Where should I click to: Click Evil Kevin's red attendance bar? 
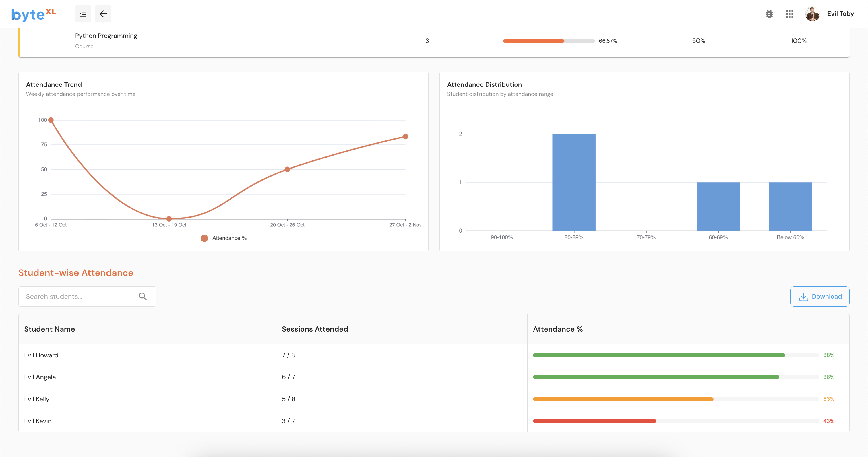click(594, 421)
